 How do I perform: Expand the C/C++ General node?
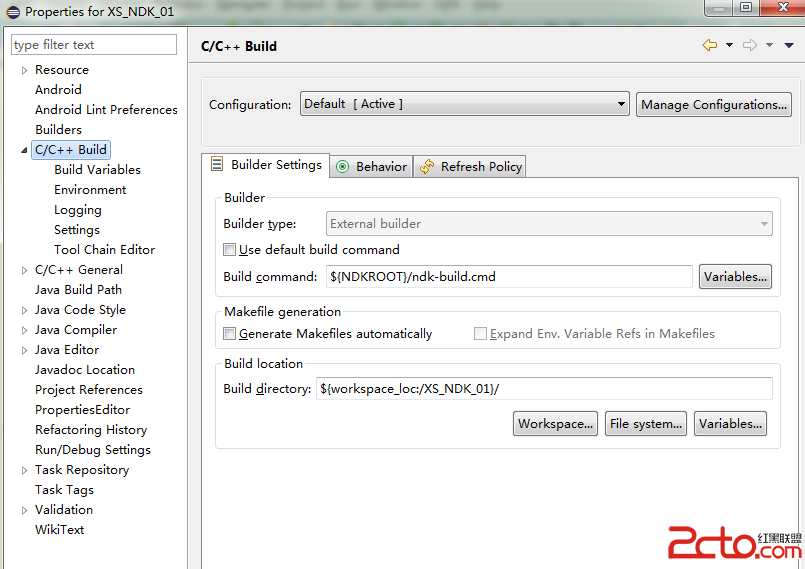coord(24,270)
